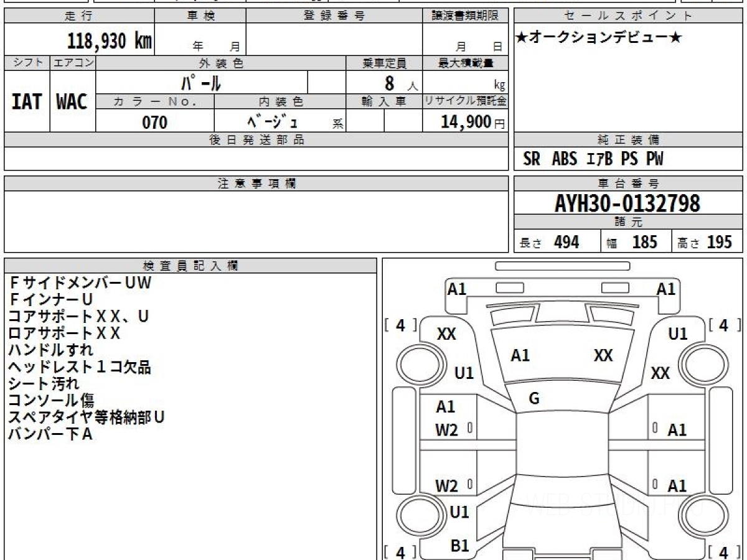Click the 車検 header cell
The image size is (747, 560).
(200, 16)
